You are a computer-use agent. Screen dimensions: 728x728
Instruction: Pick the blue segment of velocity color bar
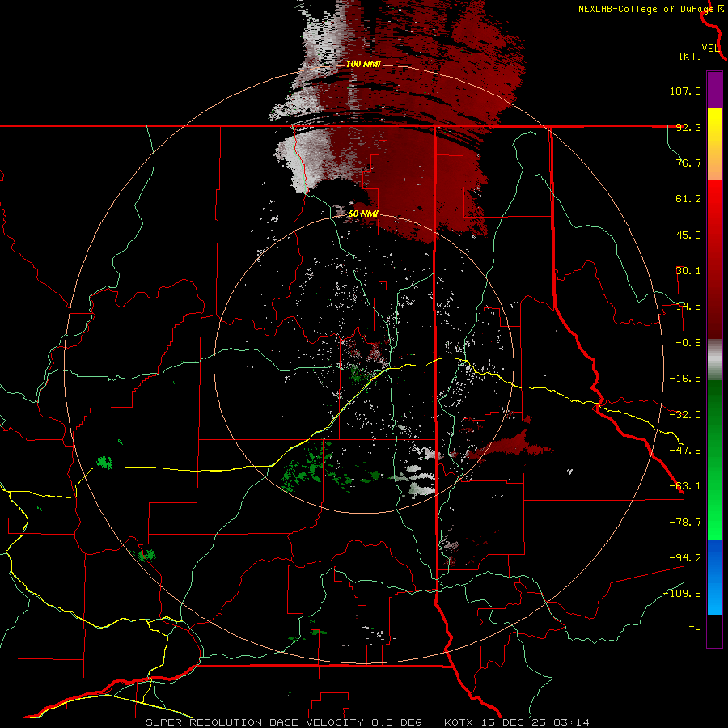pos(714,577)
